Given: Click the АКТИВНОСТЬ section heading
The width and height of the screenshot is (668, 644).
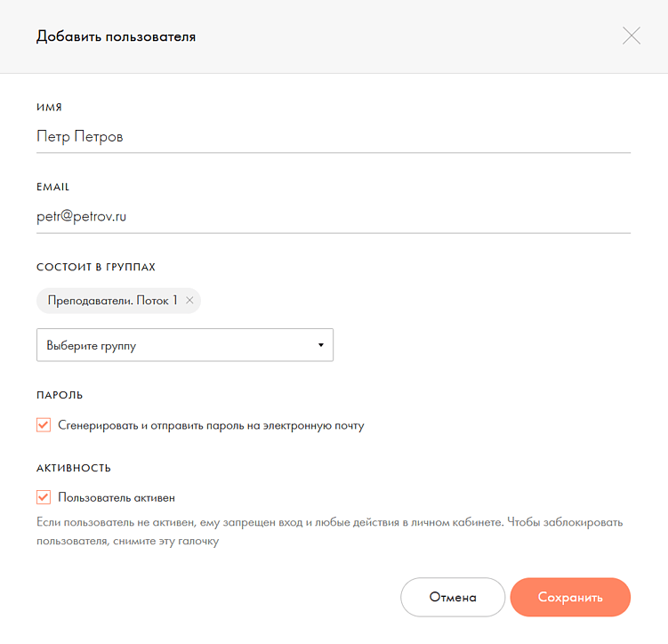Looking at the screenshot, I should pos(74,467).
